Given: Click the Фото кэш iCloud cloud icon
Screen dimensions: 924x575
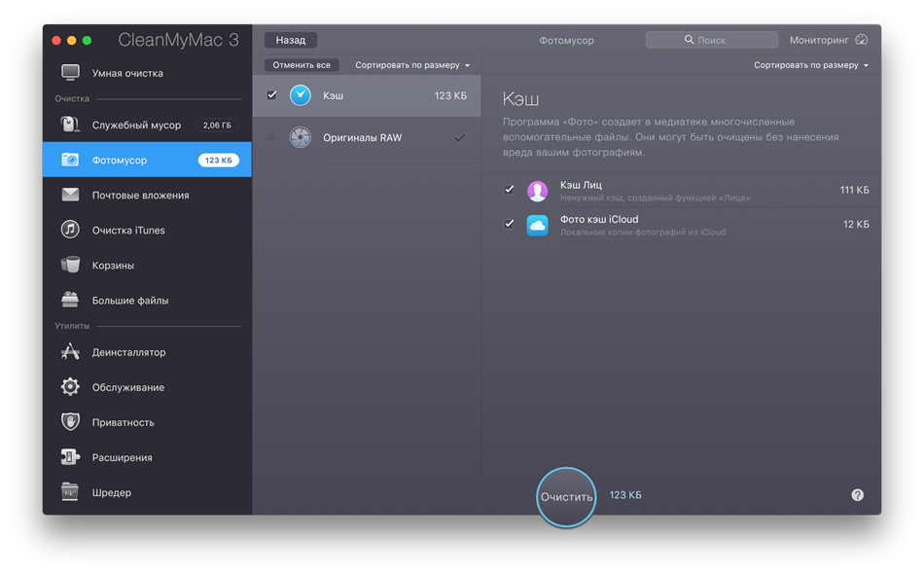Looking at the screenshot, I should (537, 225).
